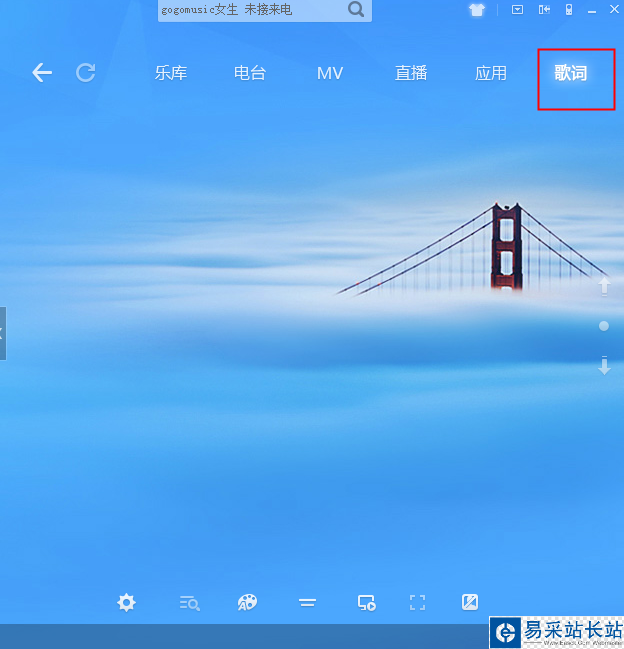Image resolution: width=624 pixels, height=649 pixels.
Task: Open the lyric color palette icon
Action: [x=247, y=603]
